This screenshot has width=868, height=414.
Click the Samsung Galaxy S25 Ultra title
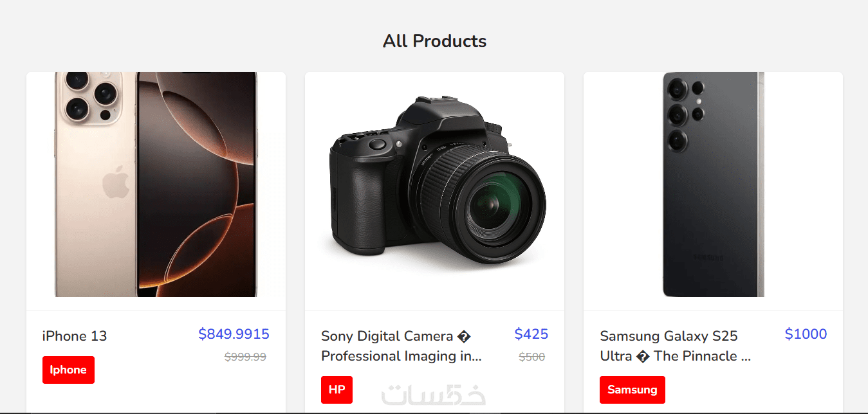point(675,346)
